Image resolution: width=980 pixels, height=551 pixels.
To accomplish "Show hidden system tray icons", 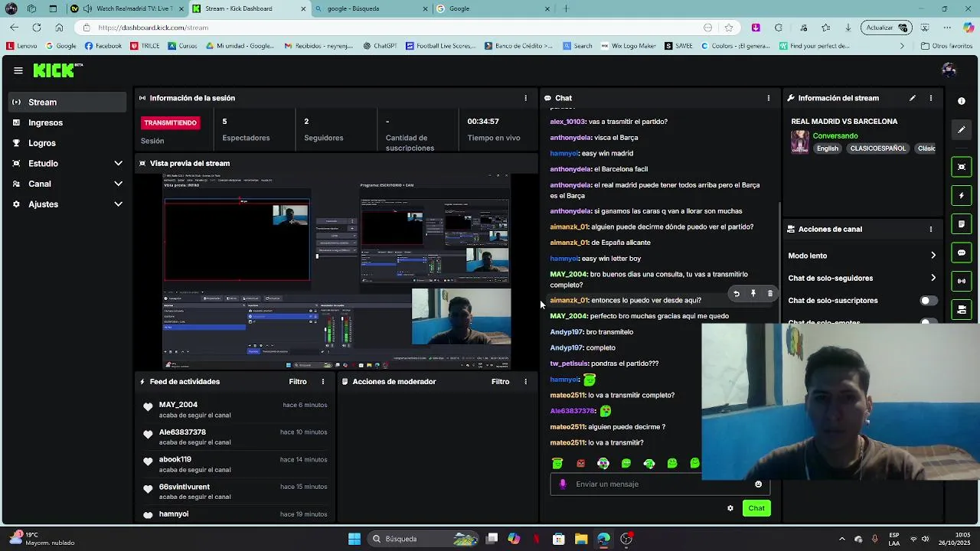I will click(842, 539).
